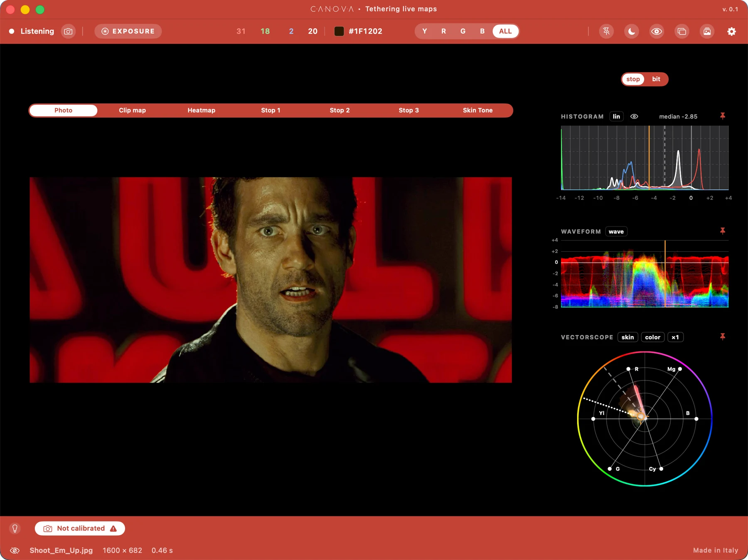The image size is (748, 560).
Task: Click the vectorscope color button
Action: click(652, 337)
